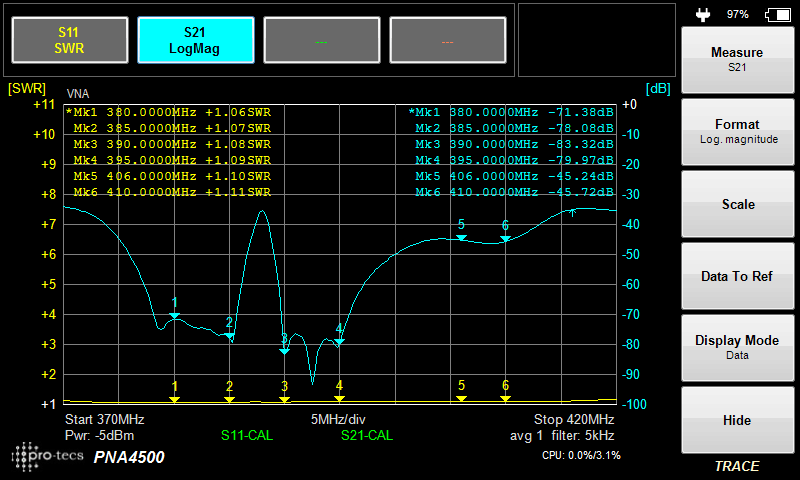Screen dimensions: 800x480
Task: Select cyan marker 5 on the S21 trace
Action: (461, 232)
